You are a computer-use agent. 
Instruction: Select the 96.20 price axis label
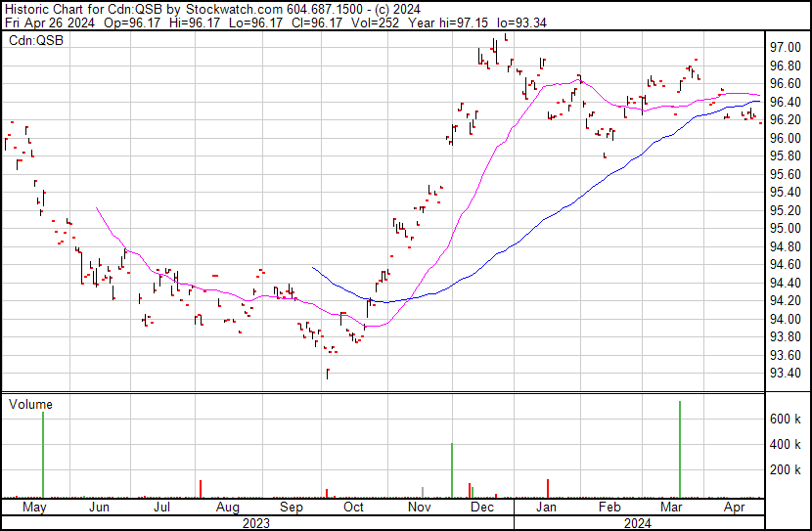785,120
